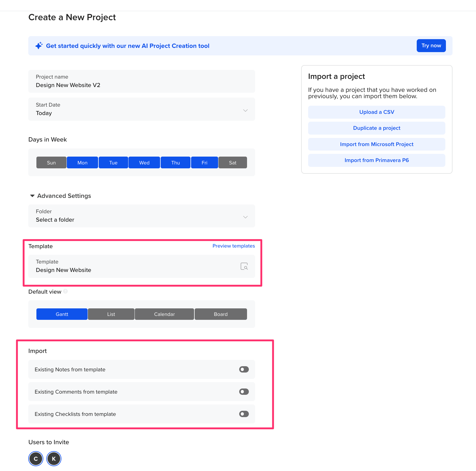Set default view to List
This screenshot has width=476, height=471.
click(x=111, y=314)
